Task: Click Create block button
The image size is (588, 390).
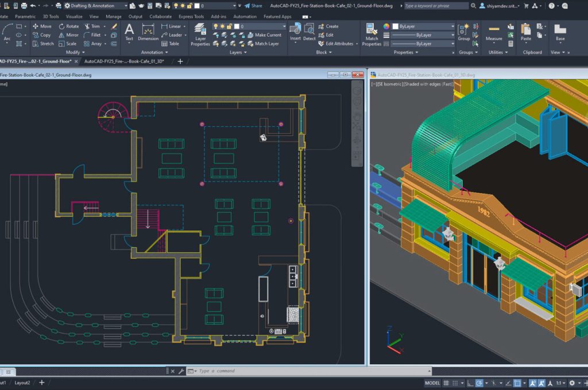Action: pos(328,26)
